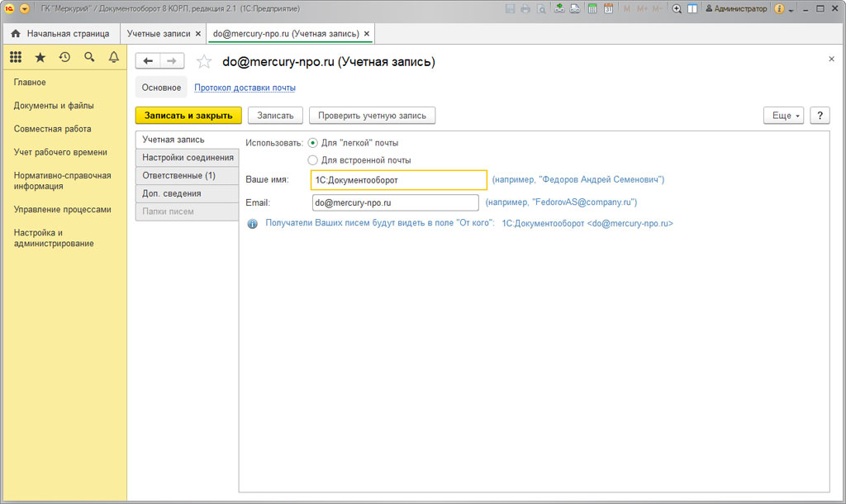
Task: Click into the Email input field
Action: (395, 202)
